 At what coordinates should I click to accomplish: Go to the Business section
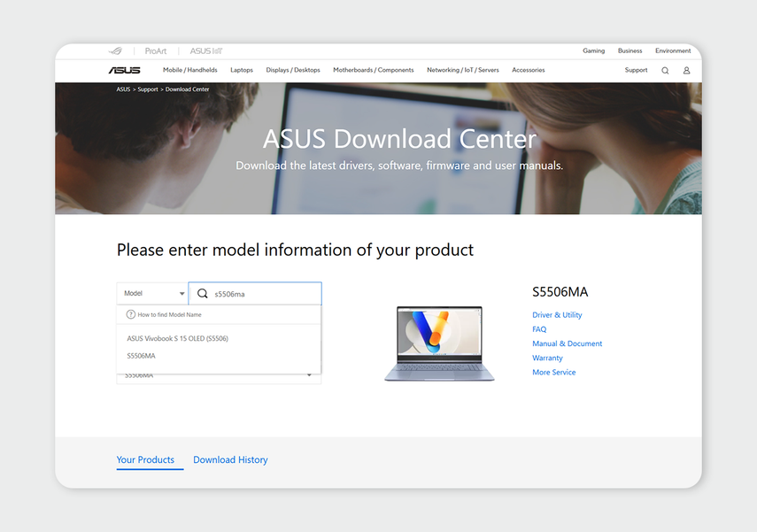click(x=630, y=50)
